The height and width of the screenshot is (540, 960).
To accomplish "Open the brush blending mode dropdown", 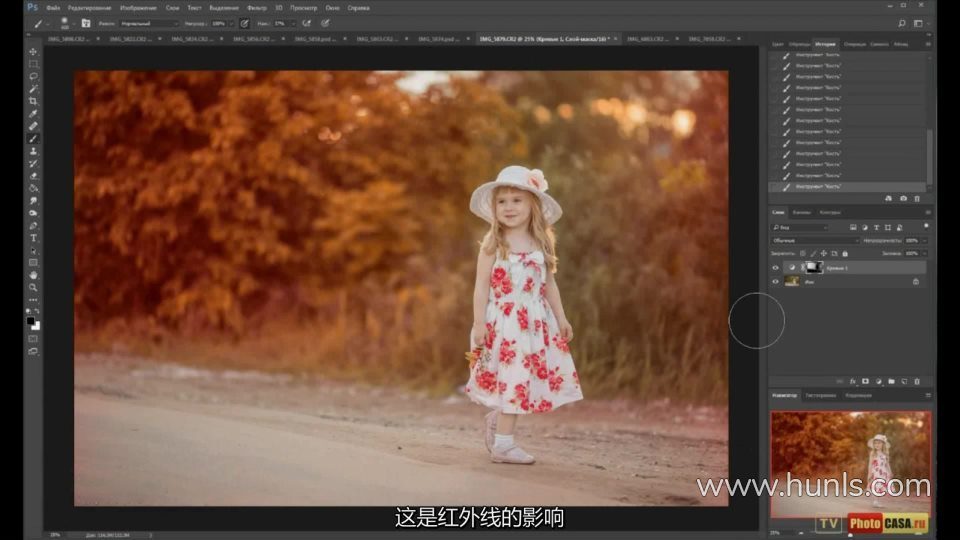I will click(149, 23).
